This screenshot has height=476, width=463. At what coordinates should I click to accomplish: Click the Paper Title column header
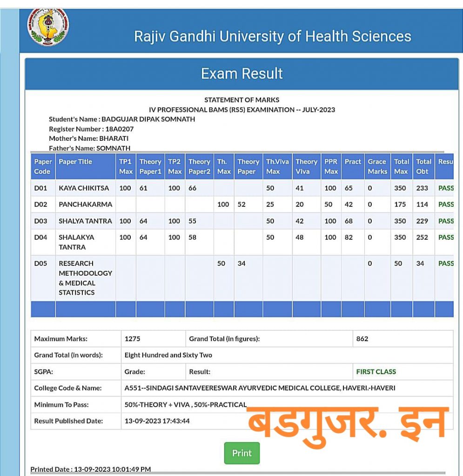(x=75, y=162)
